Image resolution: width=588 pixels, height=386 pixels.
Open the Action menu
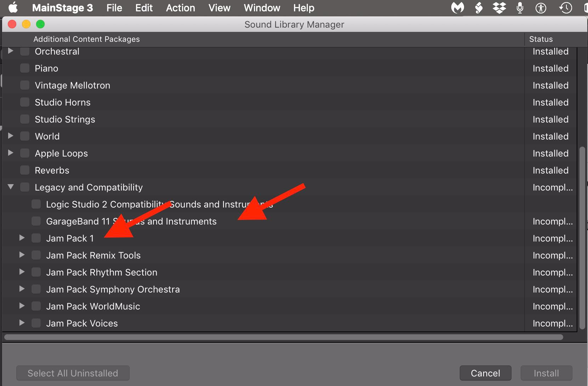click(181, 8)
